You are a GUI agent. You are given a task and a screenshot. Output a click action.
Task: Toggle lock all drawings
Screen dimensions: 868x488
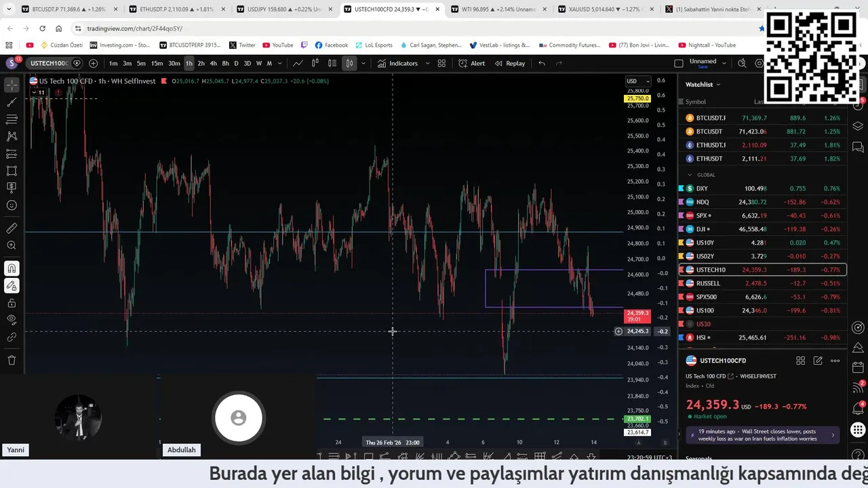[12, 303]
